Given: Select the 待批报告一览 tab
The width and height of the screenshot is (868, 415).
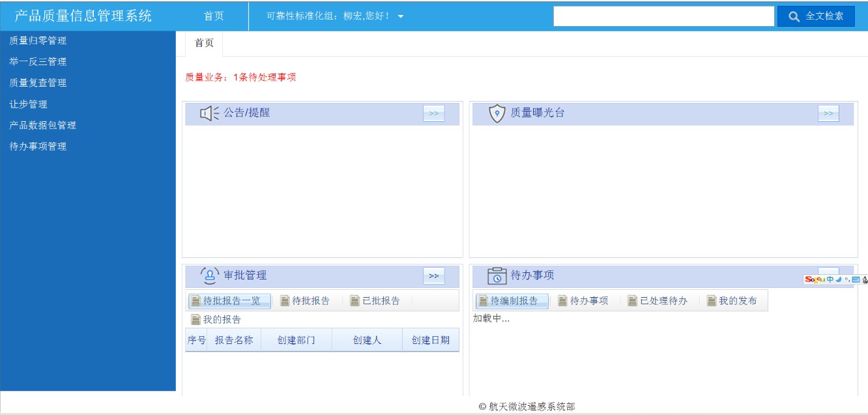Looking at the screenshot, I should [230, 301].
